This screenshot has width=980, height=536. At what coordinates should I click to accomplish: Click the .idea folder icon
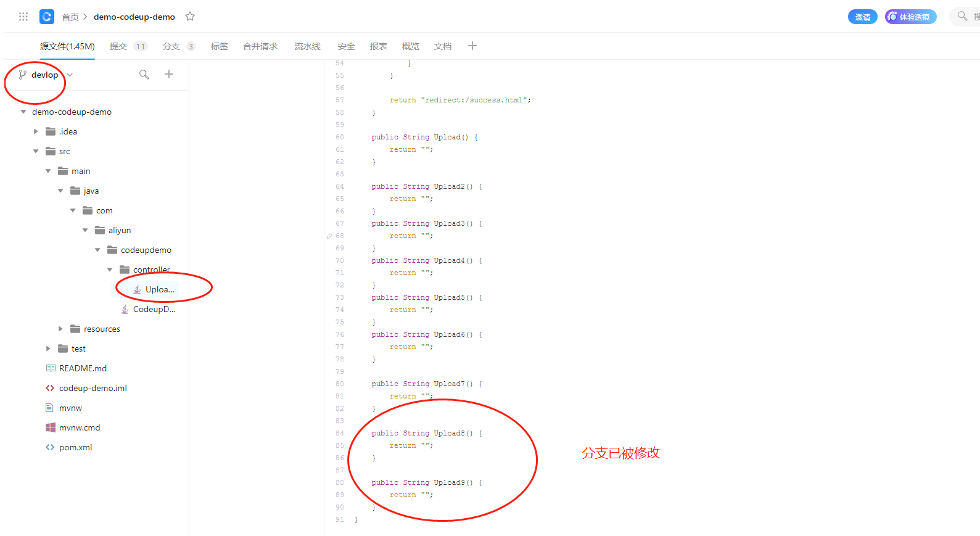pos(51,131)
